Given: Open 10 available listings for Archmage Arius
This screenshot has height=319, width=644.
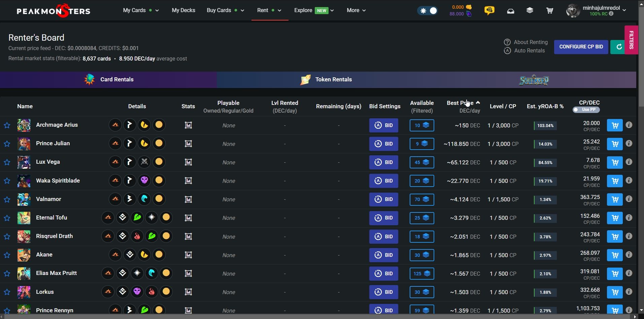Looking at the screenshot, I should (x=422, y=125).
